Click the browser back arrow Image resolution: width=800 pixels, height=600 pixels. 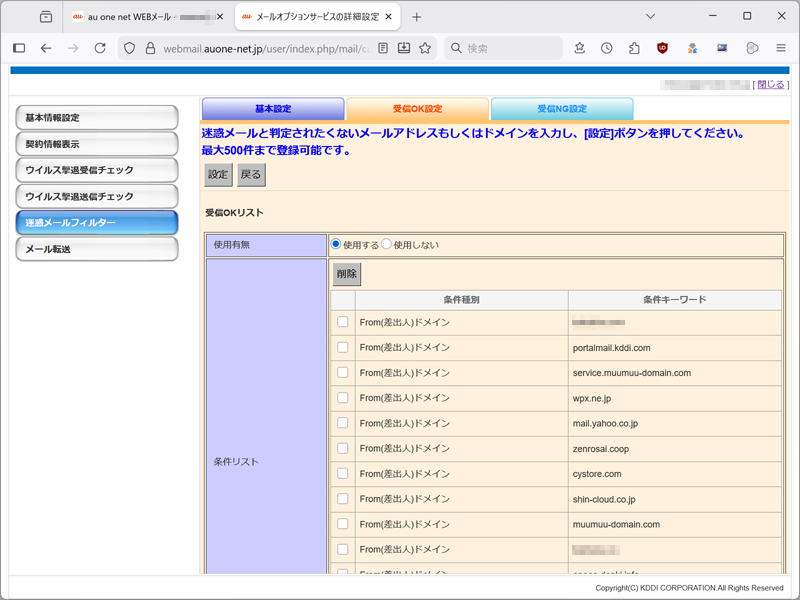46,48
